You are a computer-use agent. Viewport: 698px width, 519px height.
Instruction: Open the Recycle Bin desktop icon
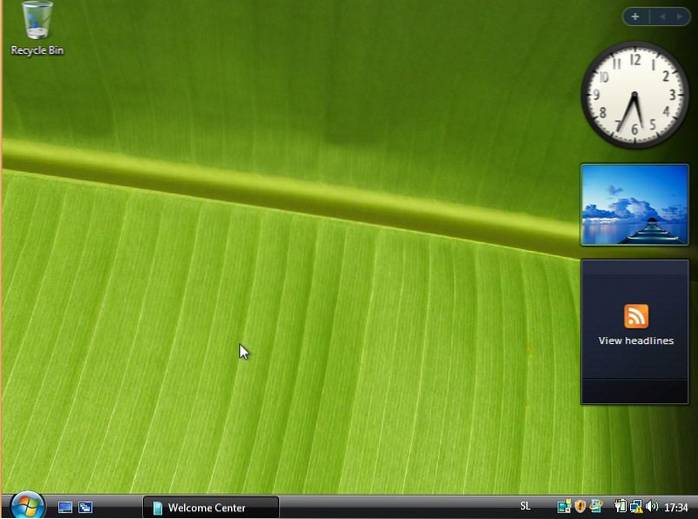[36, 27]
